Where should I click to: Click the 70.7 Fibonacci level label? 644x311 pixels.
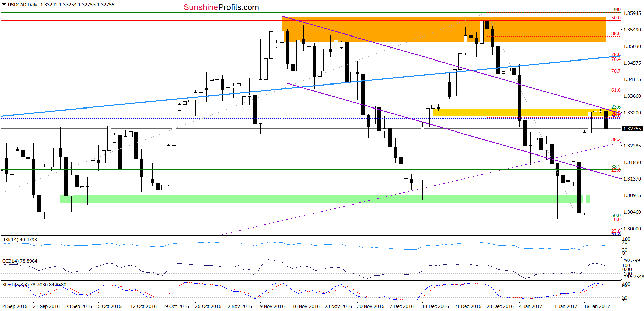(x=616, y=71)
